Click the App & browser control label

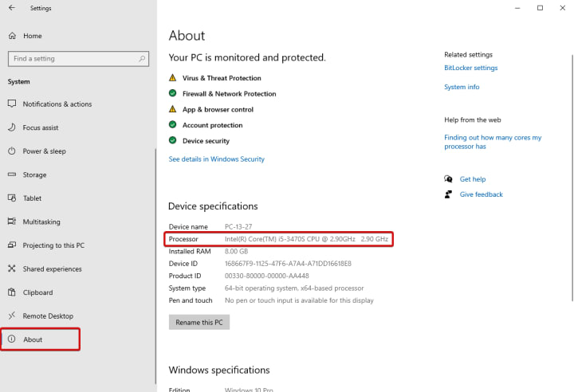pyautogui.click(x=218, y=109)
